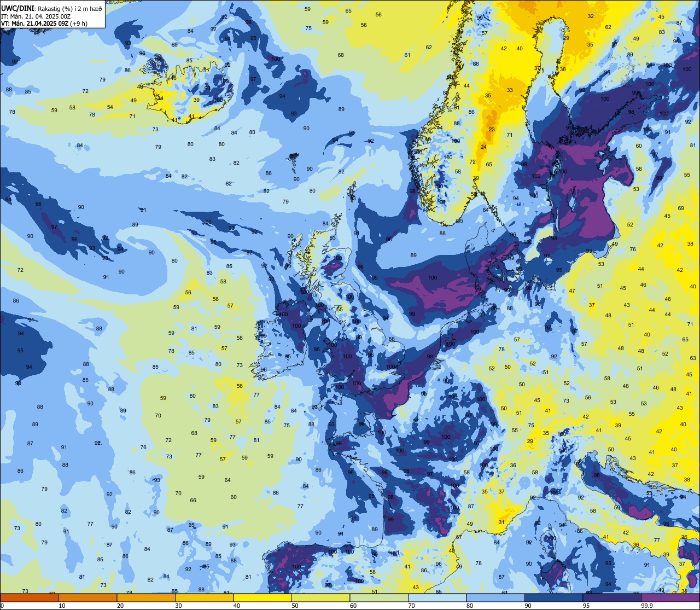Screen dimensions: 700x610
Task: Click the "VT: Mán. 21.04.2025 09Z (+9 h)" line
Action: point(45,24)
